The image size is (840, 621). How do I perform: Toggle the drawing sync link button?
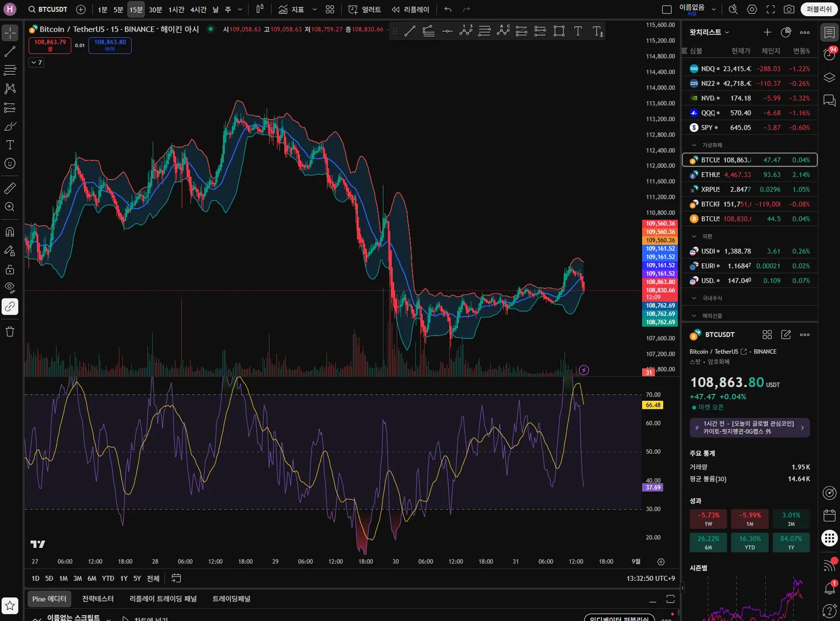point(10,306)
